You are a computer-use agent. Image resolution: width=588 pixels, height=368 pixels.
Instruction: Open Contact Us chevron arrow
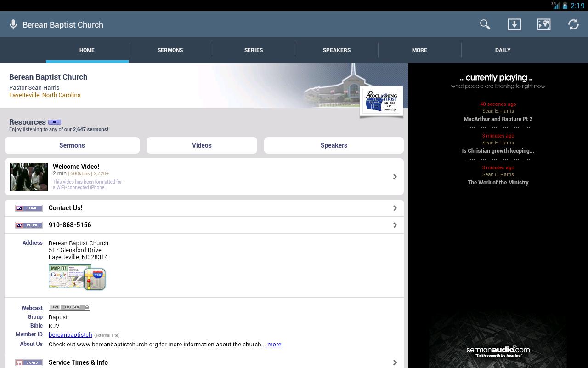(x=395, y=208)
